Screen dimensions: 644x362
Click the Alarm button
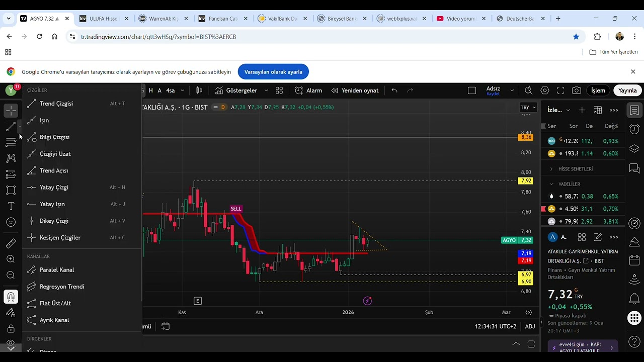pos(308,90)
